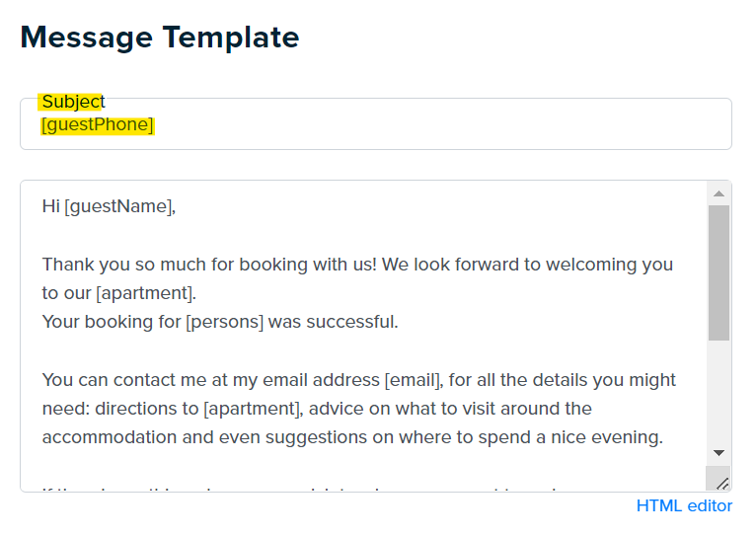Click the scrollbar down arrow in message box
756x537 pixels.
(x=718, y=453)
